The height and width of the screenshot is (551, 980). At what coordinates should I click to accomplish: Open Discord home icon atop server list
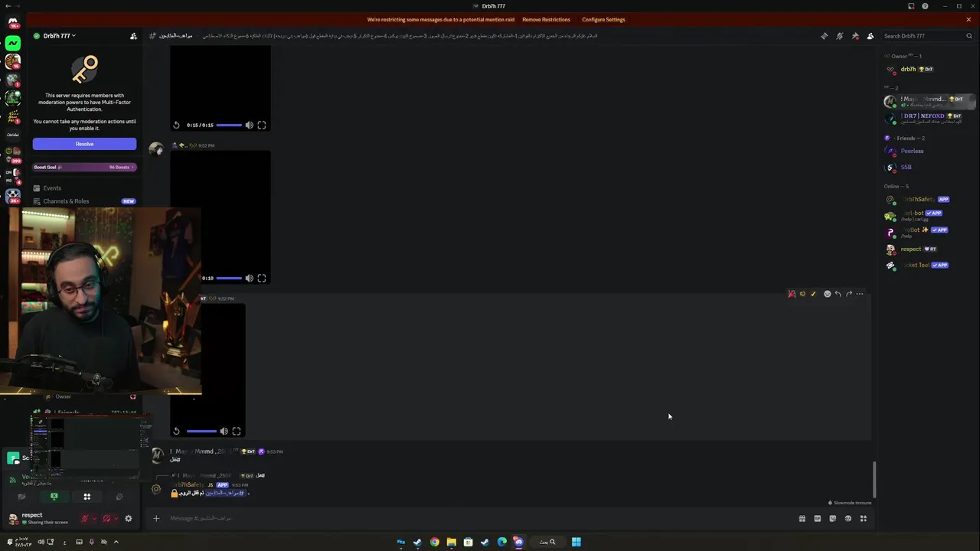coord(13,23)
